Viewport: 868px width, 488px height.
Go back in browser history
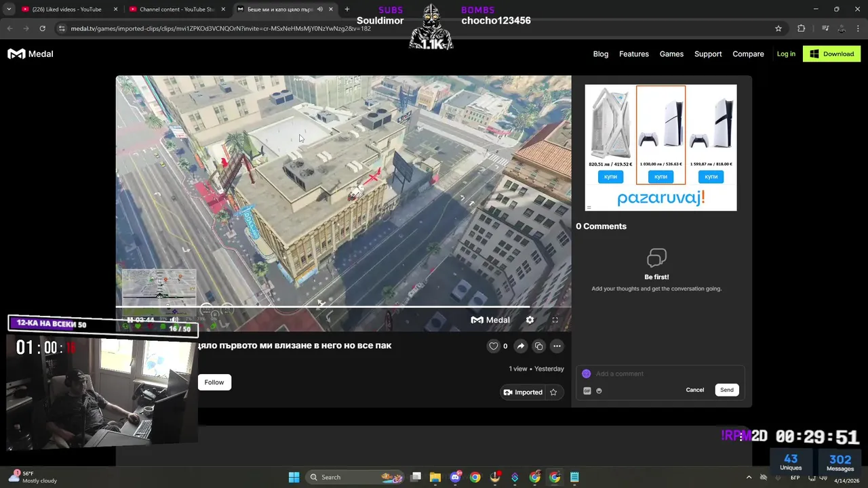click(9, 28)
